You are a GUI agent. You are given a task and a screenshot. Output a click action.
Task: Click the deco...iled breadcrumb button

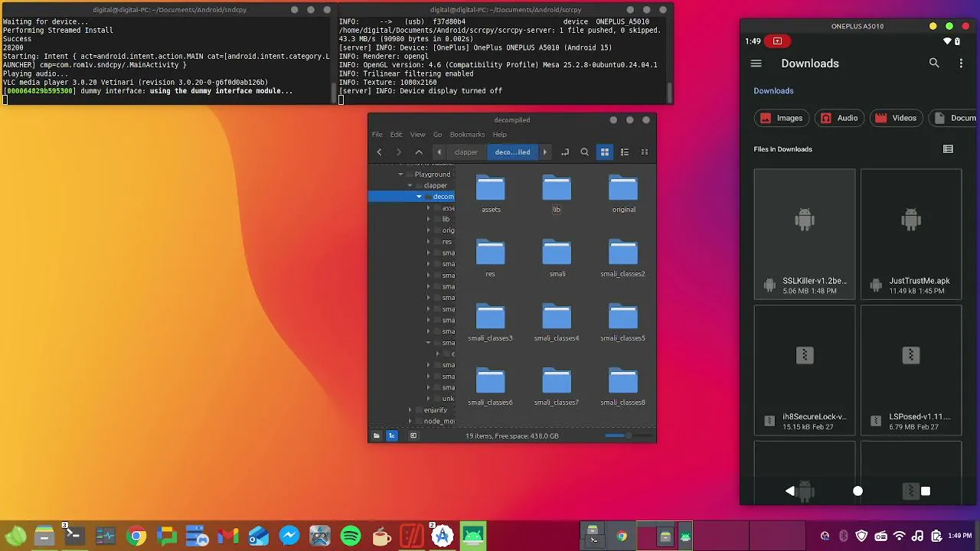coord(512,152)
